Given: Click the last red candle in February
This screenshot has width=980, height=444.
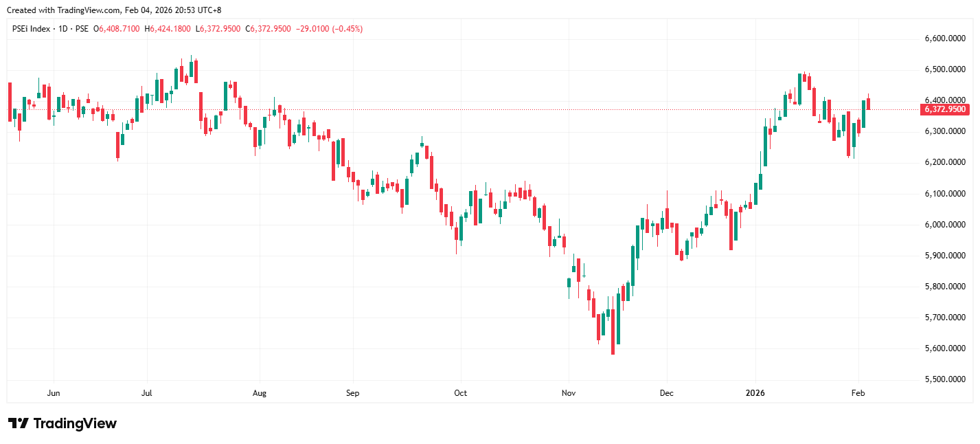Looking at the screenshot, I should [869, 104].
